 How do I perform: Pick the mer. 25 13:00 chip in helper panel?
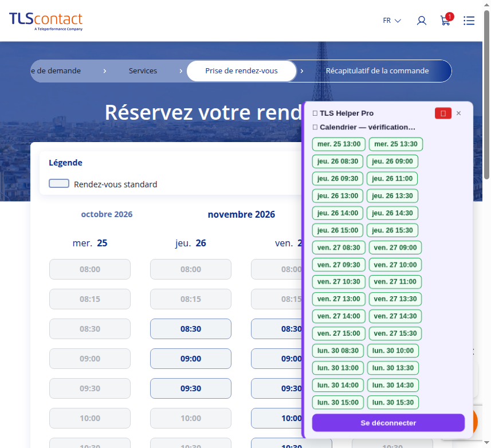tap(339, 144)
